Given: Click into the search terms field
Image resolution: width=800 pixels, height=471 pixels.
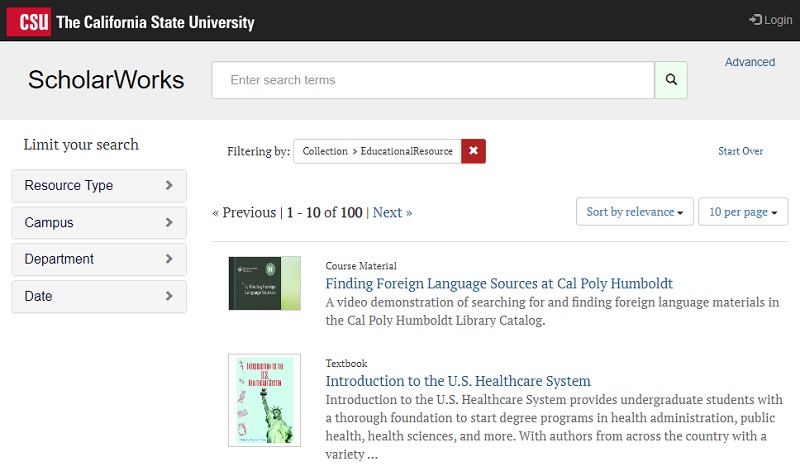Looking at the screenshot, I should click(433, 80).
